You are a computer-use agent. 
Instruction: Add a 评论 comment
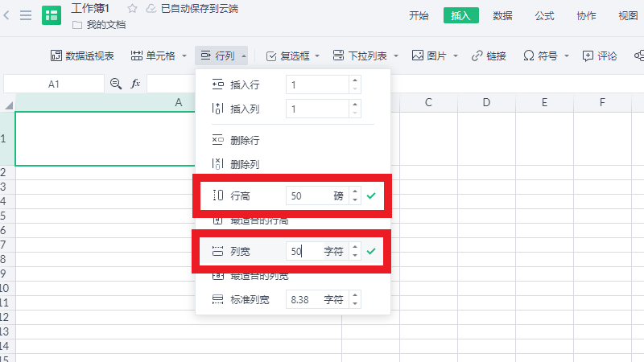click(x=599, y=56)
